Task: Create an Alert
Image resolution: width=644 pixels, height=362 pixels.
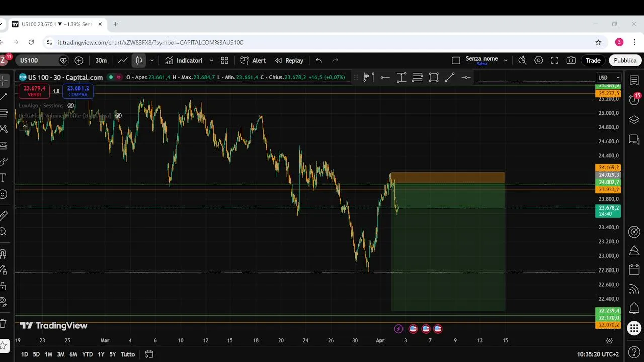Action: (x=253, y=60)
